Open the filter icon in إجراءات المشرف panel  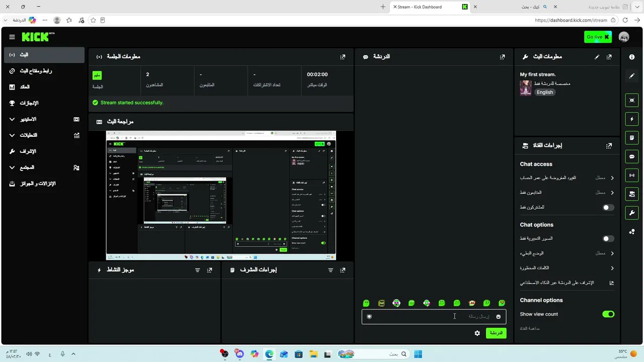coord(331,270)
